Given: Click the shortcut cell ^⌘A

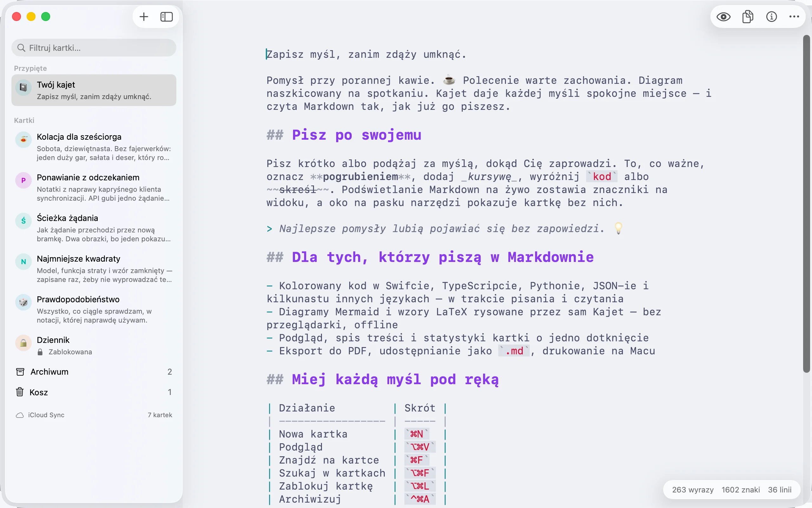Looking at the screenshot, I should [420, 499].
